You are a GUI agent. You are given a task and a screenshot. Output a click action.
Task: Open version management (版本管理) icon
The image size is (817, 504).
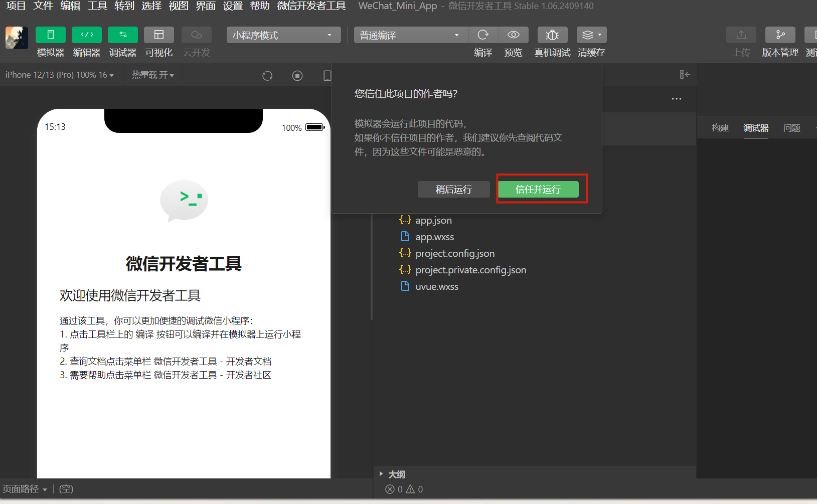coord(780,35)
